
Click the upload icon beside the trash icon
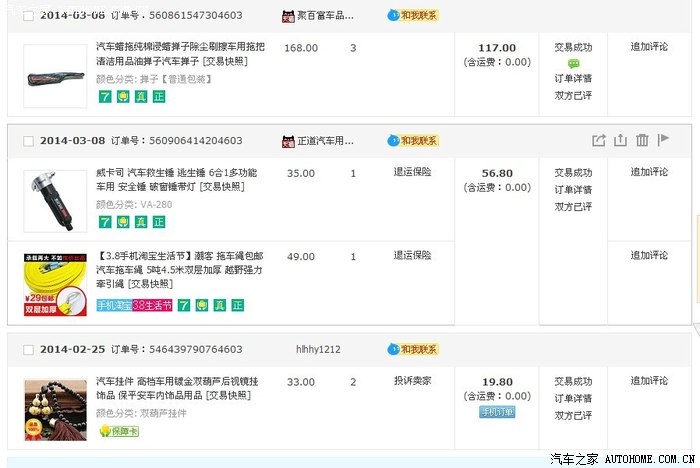[x=620, y=141]
